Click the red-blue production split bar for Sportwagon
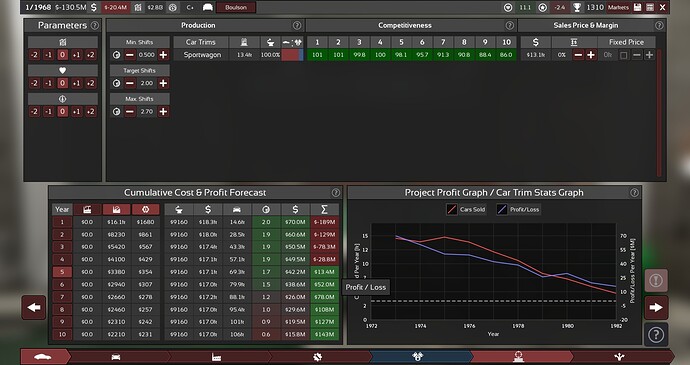This screenshot has height=365, width=690. coord(293,55)
